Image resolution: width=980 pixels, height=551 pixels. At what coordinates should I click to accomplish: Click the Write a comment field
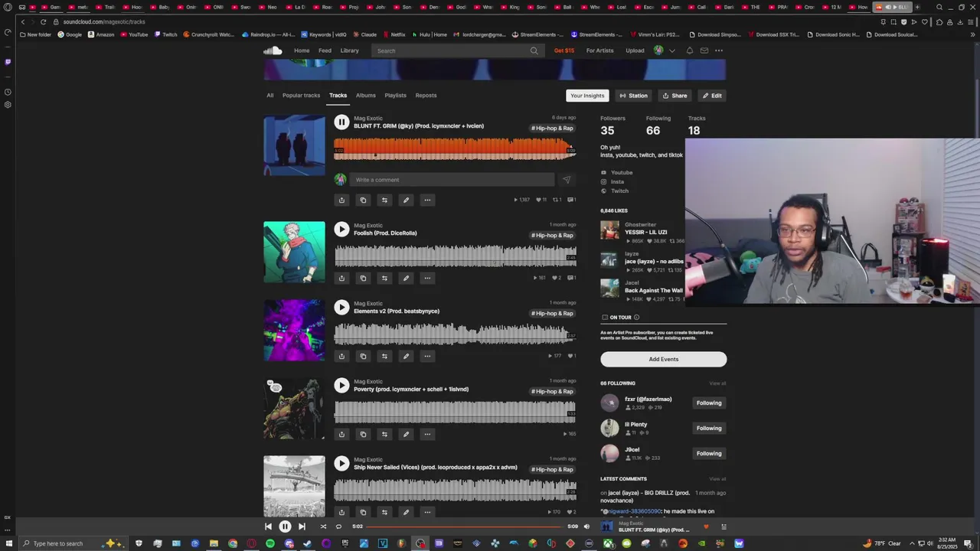tap(452, 180)
